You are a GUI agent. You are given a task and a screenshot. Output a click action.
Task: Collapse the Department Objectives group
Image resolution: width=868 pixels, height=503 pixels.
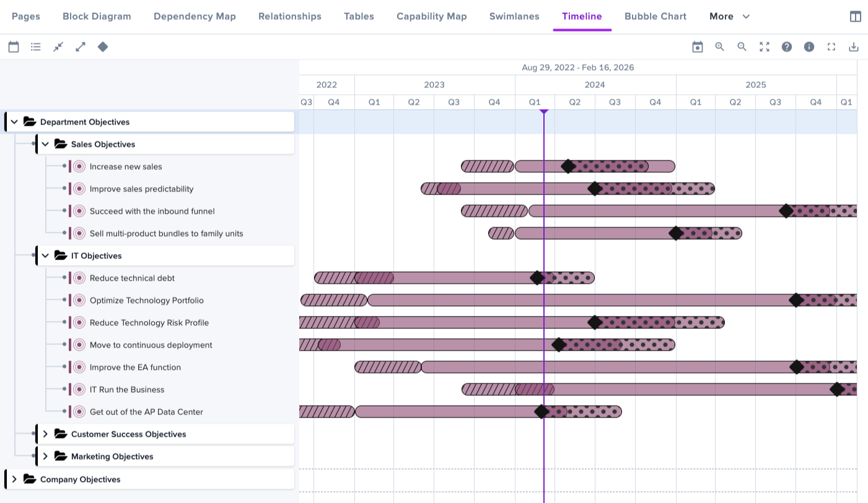click(x=14, y=121)
